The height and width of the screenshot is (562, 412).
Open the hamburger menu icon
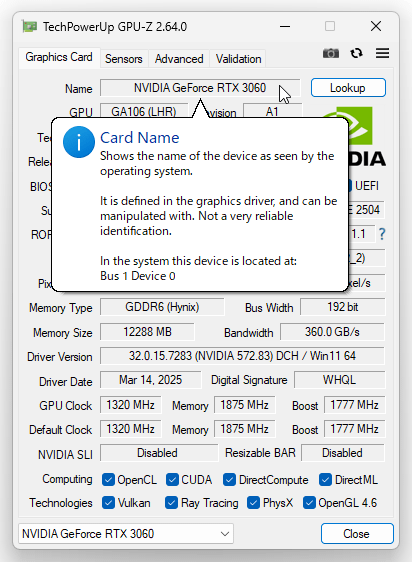(x=382, y=53)
